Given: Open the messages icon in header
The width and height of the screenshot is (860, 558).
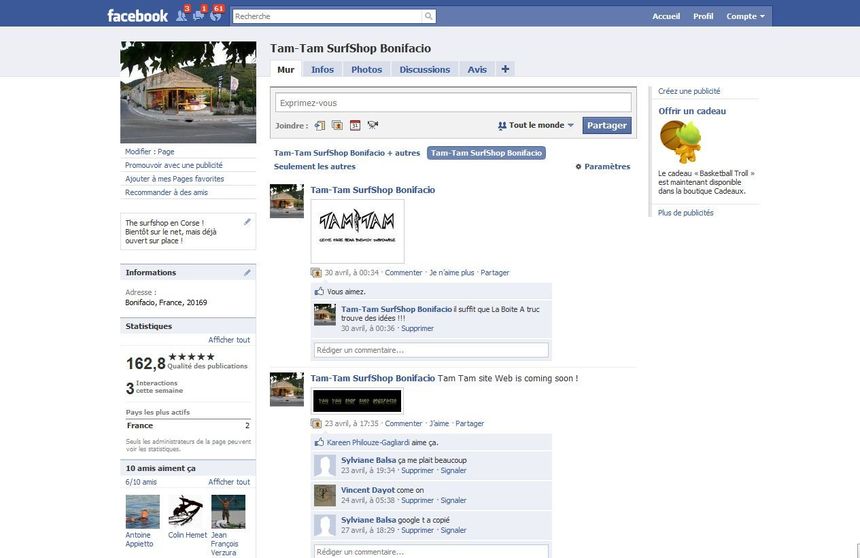Looking at the screenshot, I should (x=199, y=15).
